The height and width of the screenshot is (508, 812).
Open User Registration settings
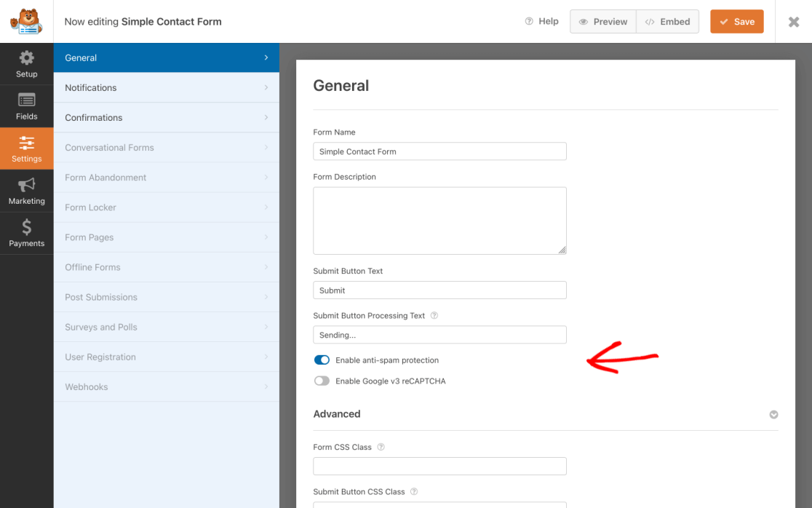pyautogui.click(x=166, y=357)
